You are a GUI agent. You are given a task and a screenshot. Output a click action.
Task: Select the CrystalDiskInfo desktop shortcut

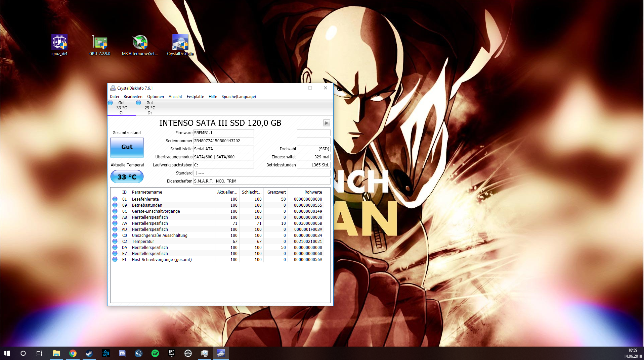pos(180,45)
